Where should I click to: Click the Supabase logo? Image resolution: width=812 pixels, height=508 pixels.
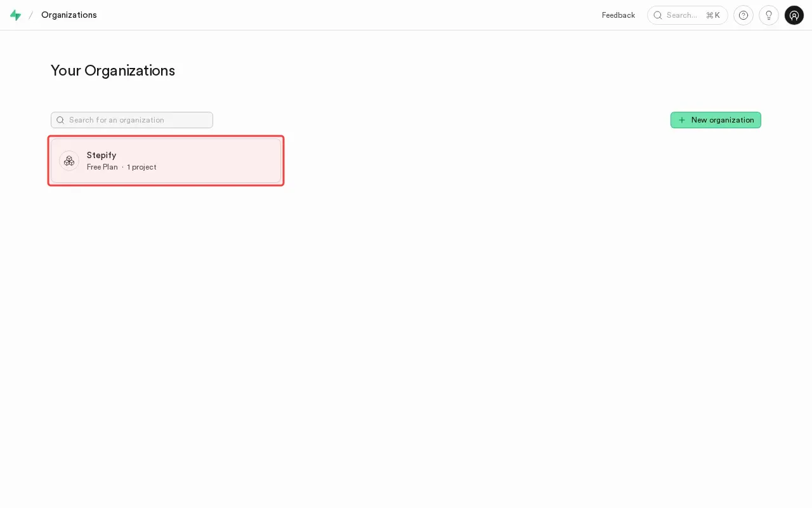[15, 15]
